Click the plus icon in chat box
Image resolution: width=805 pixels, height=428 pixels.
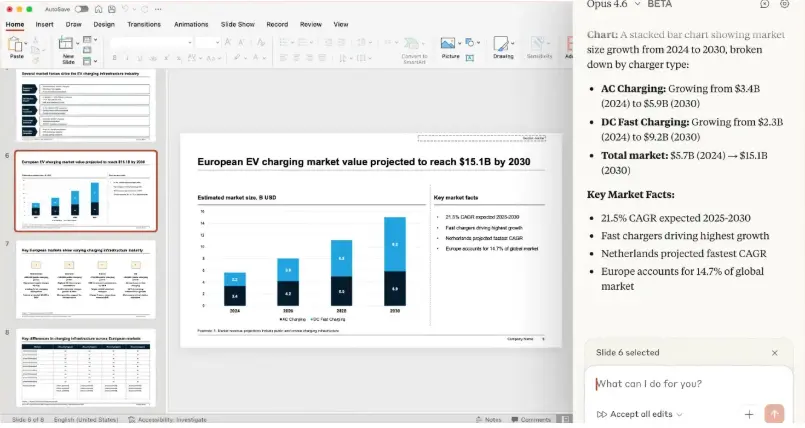tap(749, 414)
